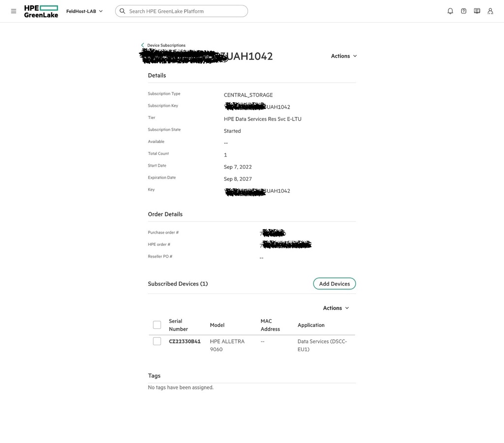
Task: Click the Started subscription state value
Action: pyautogui.click(x=232, y=131)
